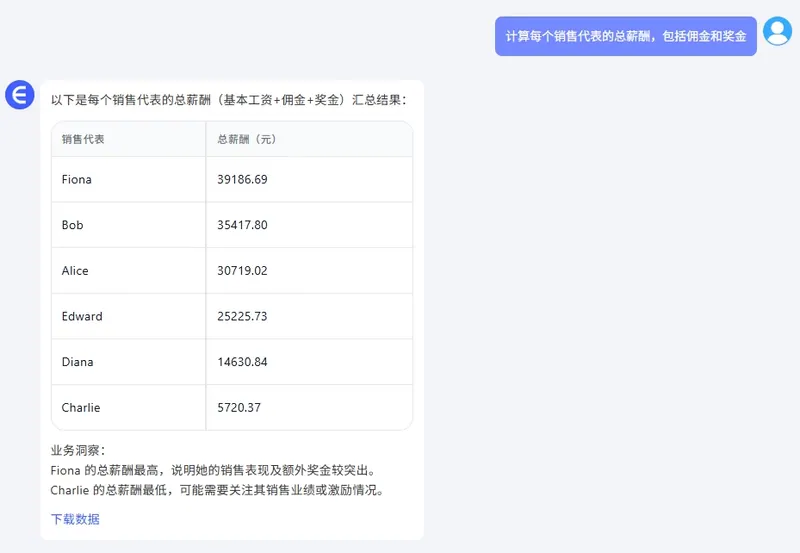
Task: Click the 销售代表 column header
Action: [83, 139]
